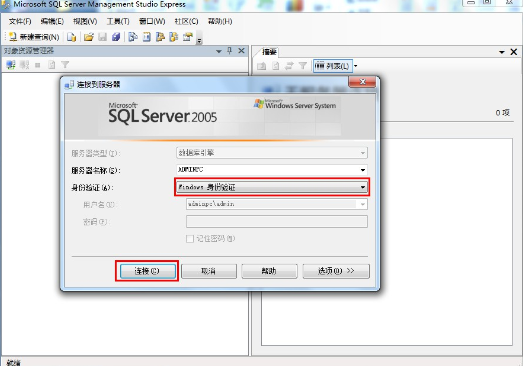Click the pin icon on Object Explorer panel
523x366 pixels.
click(x=229, y=51)
